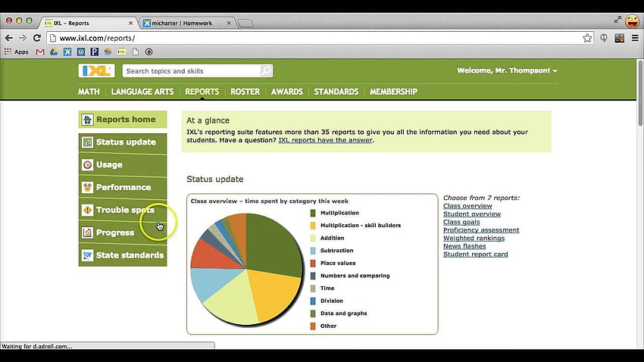This screenshot has height=362, width=644.
Task: Click the Progress chart icon
Action: tap(87, 232)
